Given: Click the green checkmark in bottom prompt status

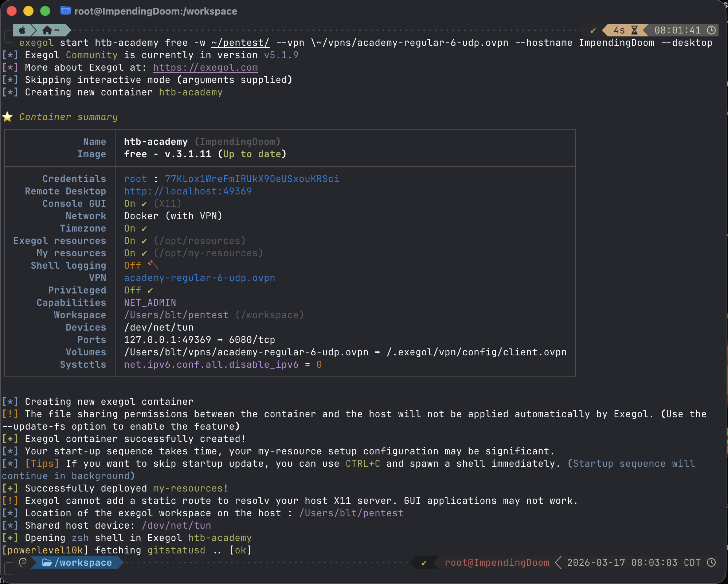Looking at the screenshot, I should coord(424,563).
